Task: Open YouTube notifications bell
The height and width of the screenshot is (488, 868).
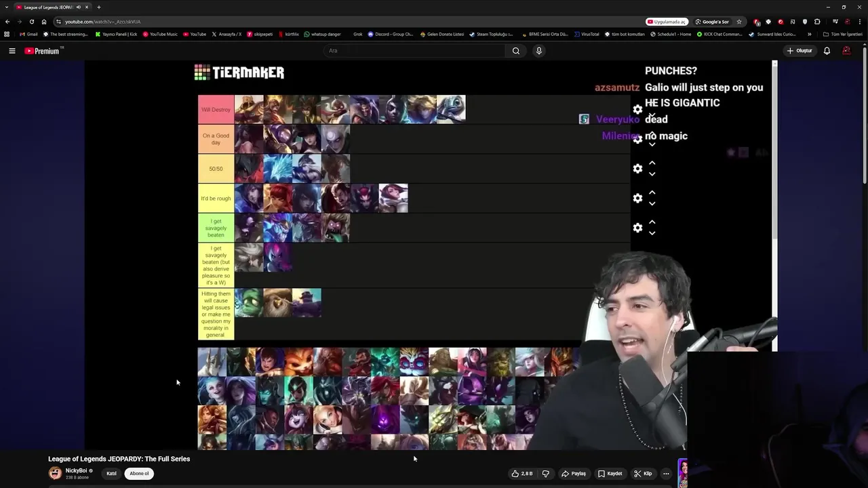Action: tap(827, 51)
